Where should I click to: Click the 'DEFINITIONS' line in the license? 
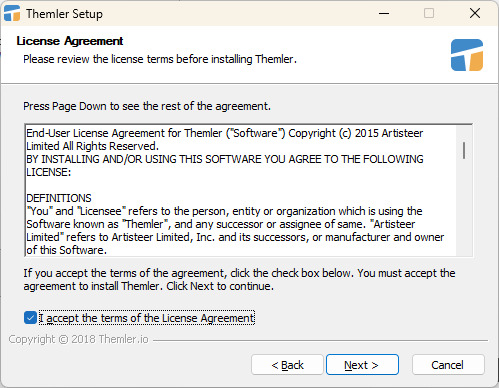pyautogui.click(x=59, y=198)
